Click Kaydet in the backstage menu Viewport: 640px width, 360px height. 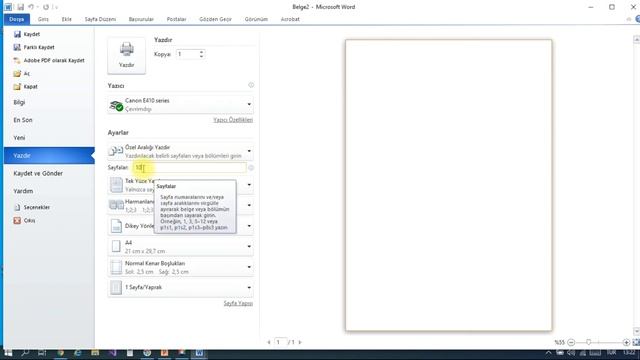(x=27, y=34)
